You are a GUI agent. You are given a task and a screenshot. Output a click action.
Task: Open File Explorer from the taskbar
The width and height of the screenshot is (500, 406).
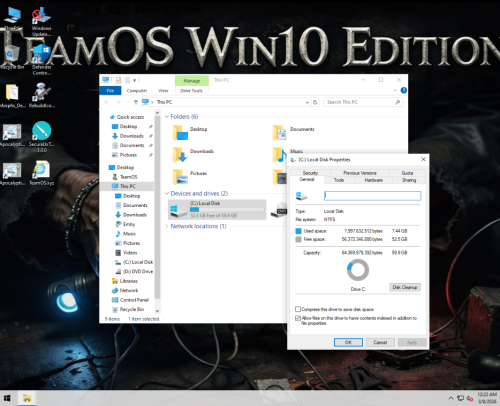(x=27, y=398)
